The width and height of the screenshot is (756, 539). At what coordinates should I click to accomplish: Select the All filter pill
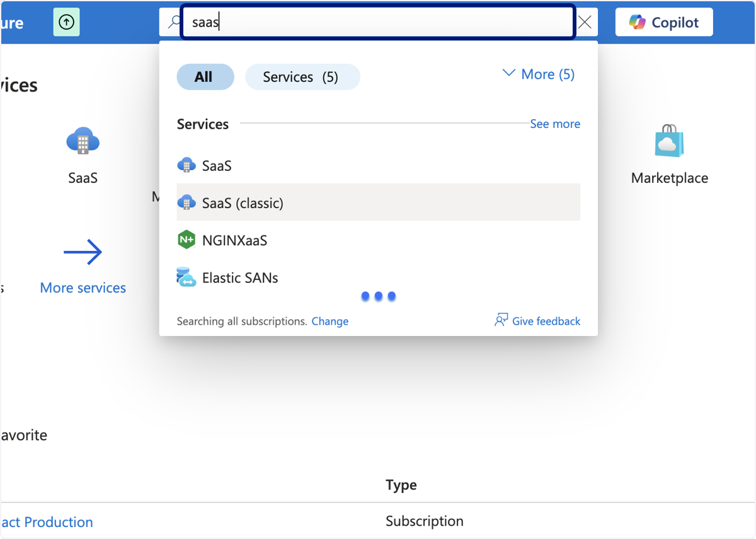[205, 77]
